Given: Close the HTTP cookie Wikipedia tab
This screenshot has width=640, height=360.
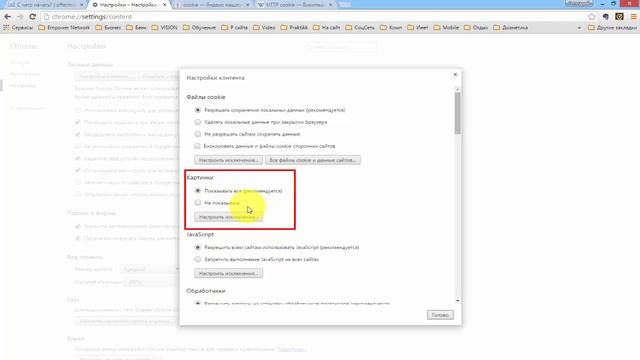Looking at the screenshot, I should [331, 5].
